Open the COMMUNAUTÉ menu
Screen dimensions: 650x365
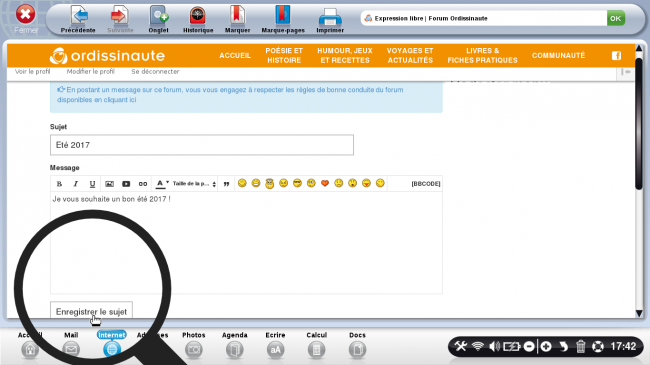(x=558, y=56)
